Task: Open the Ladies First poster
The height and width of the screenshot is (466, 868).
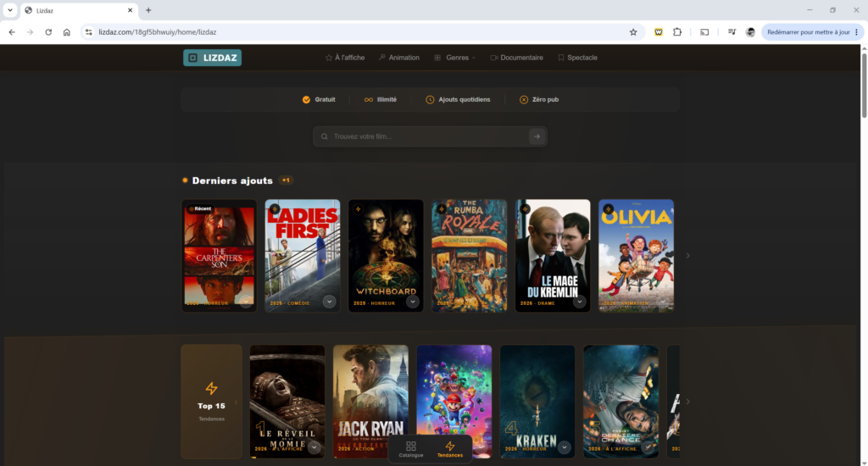Action: pyautogui.click(x=303, y=256)
